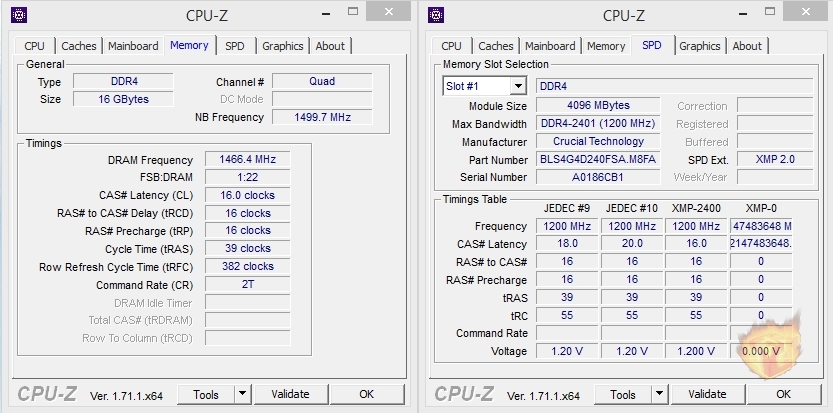
Task: Open the Tools dropdown arrow in right window
Action: click(x=659, y=394)
